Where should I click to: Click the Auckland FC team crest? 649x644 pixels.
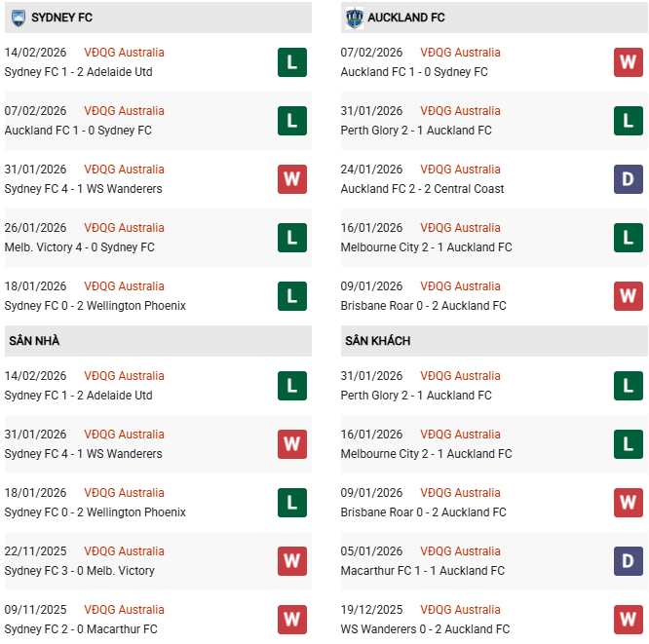[354, 18]
